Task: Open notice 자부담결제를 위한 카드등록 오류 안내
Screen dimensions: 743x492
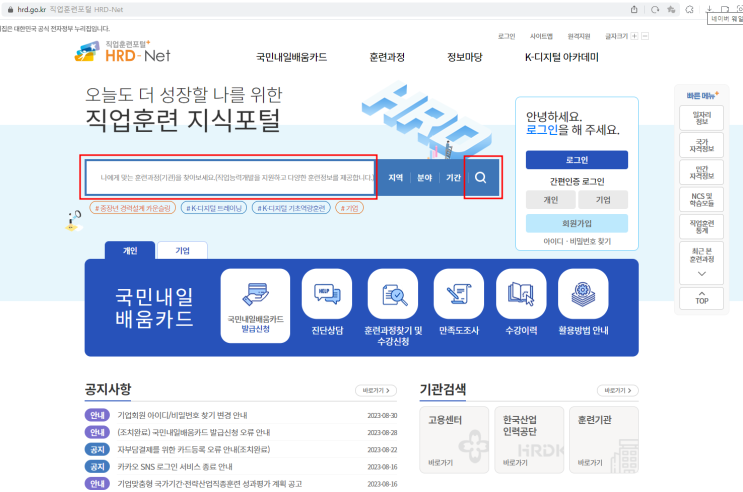Action: pos(194,449)
